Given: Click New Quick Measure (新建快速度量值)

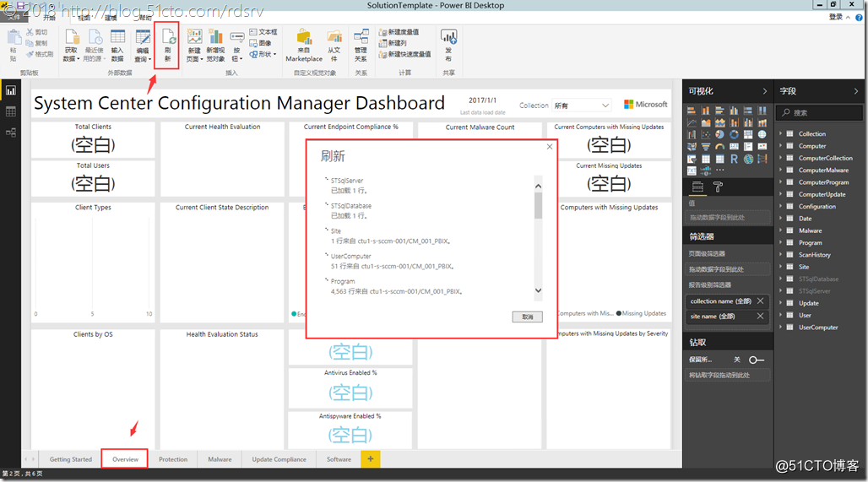Looking at the screenshot, I should click(x=404, y=54).
